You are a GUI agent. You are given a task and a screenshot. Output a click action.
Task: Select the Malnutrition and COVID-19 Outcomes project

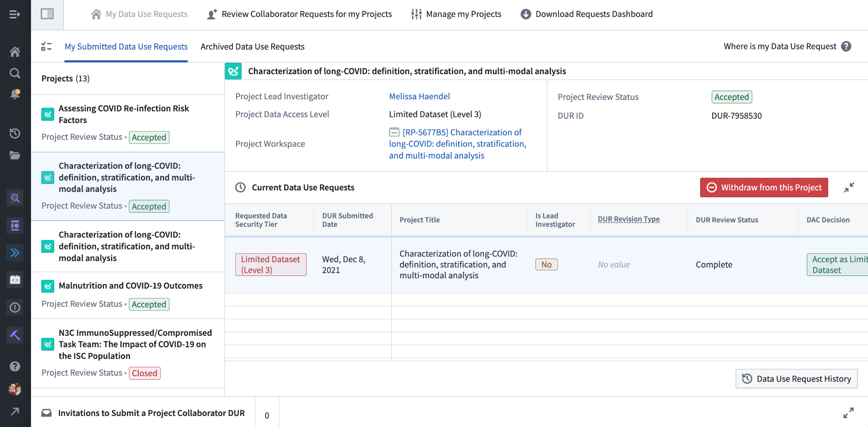coord(131,285)
